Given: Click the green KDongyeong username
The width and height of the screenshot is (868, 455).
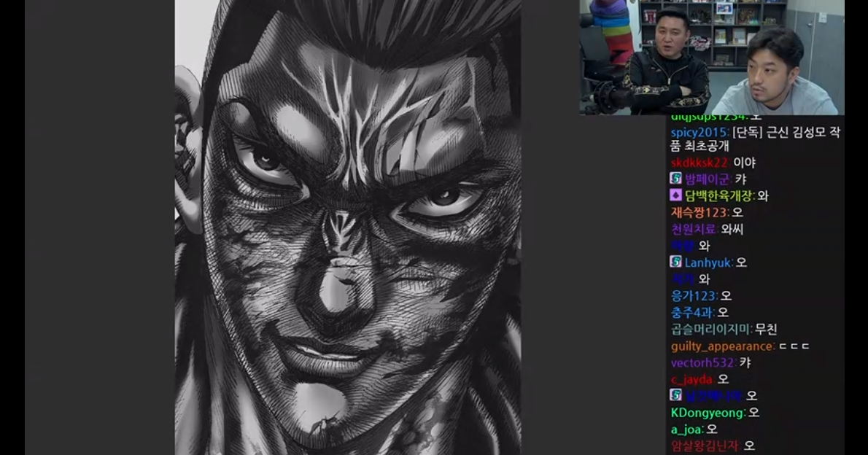Looking at the screenshot, I should coord(708,413).
